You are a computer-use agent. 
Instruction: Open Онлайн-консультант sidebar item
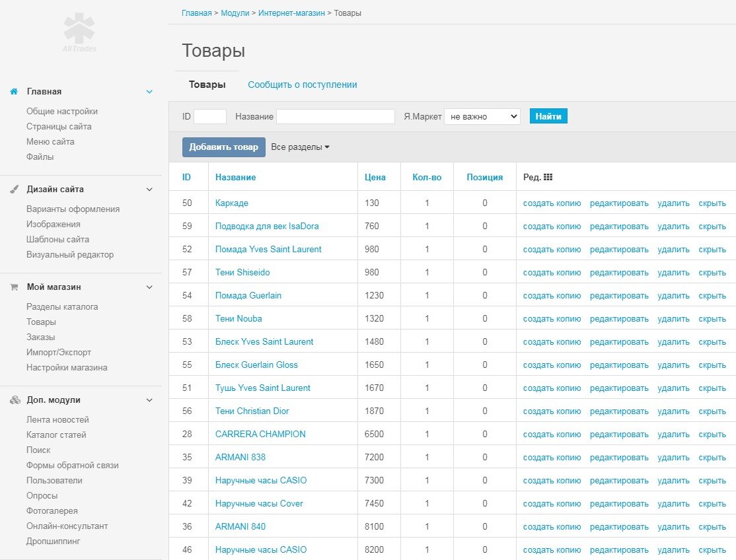[x=67, y=526]
